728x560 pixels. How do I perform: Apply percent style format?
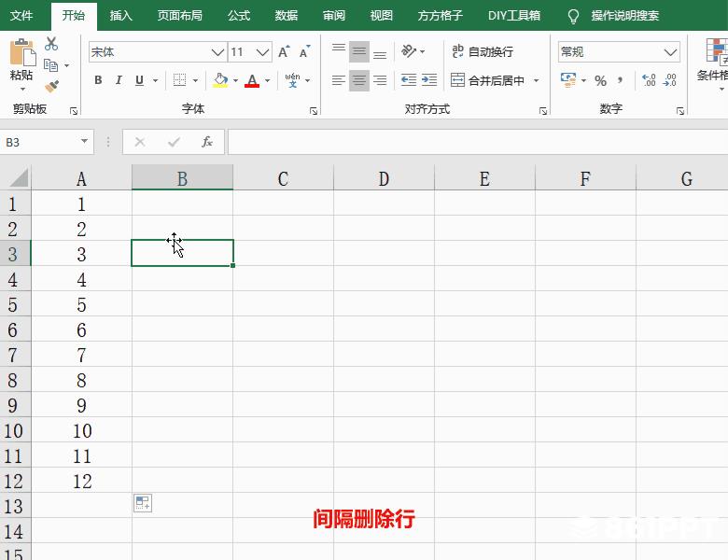click(600, 81)
